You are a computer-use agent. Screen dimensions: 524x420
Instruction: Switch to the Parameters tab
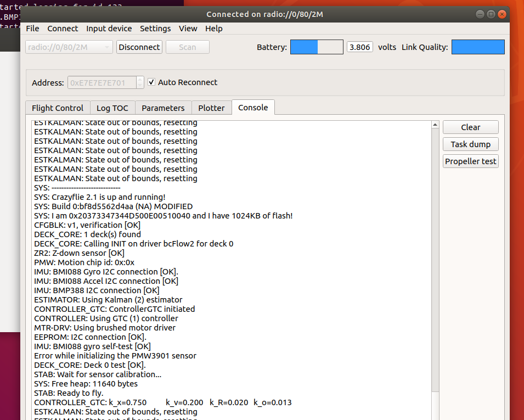163,108
